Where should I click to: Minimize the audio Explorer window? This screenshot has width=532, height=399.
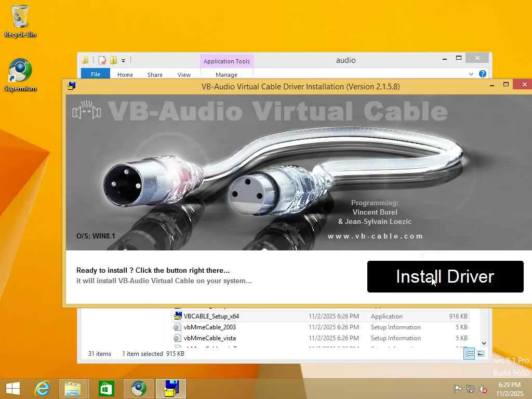[445, 59]
